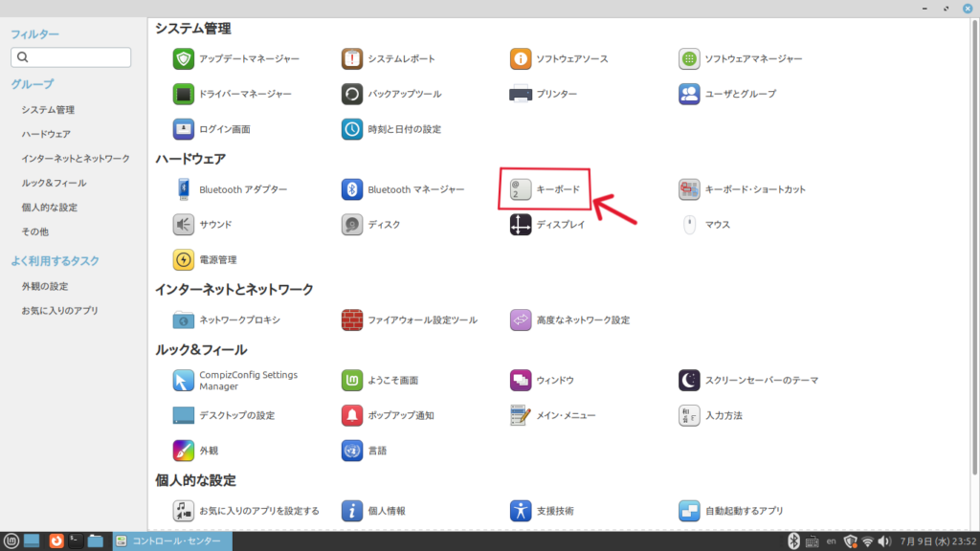
Task: Open システムレポート icon
Action: [x=352, y=58]
